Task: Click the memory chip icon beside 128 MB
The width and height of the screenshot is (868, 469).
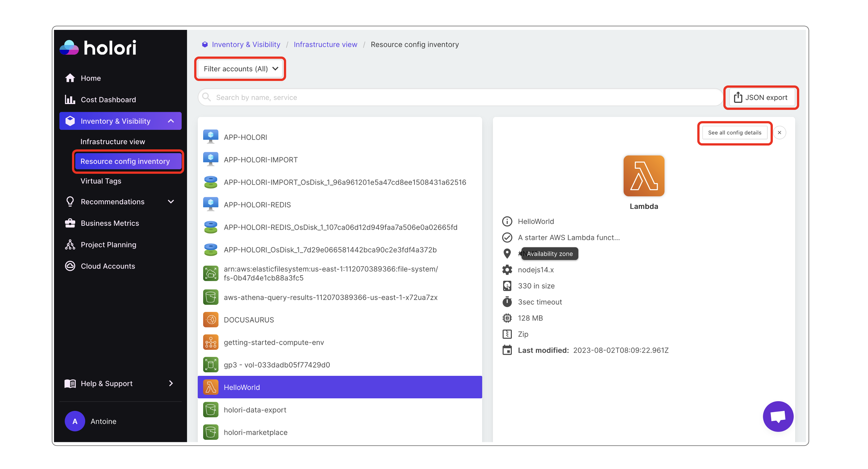Action: [x=507, y=318]
